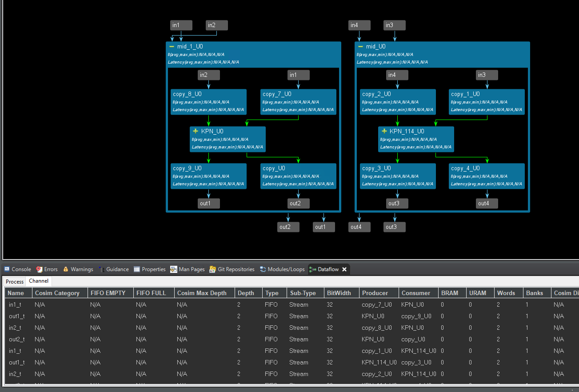Switch to the Properties tab

[x=150, y=269]
